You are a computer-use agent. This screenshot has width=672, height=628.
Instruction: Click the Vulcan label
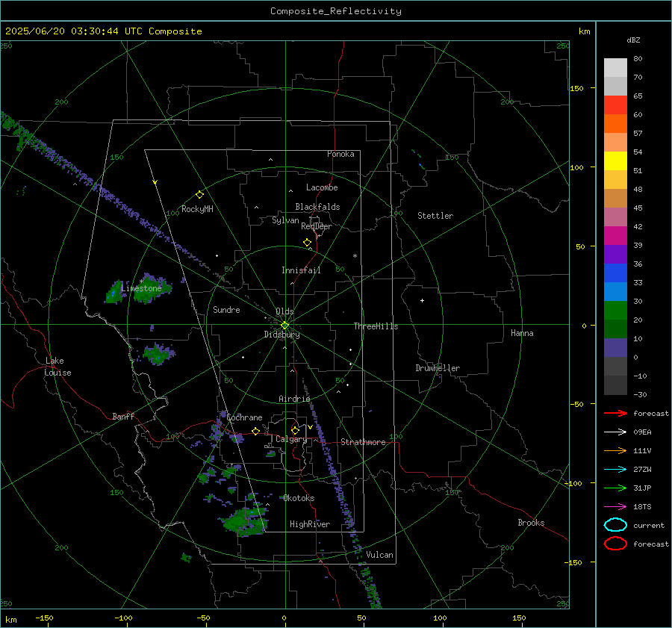point(379,555)
